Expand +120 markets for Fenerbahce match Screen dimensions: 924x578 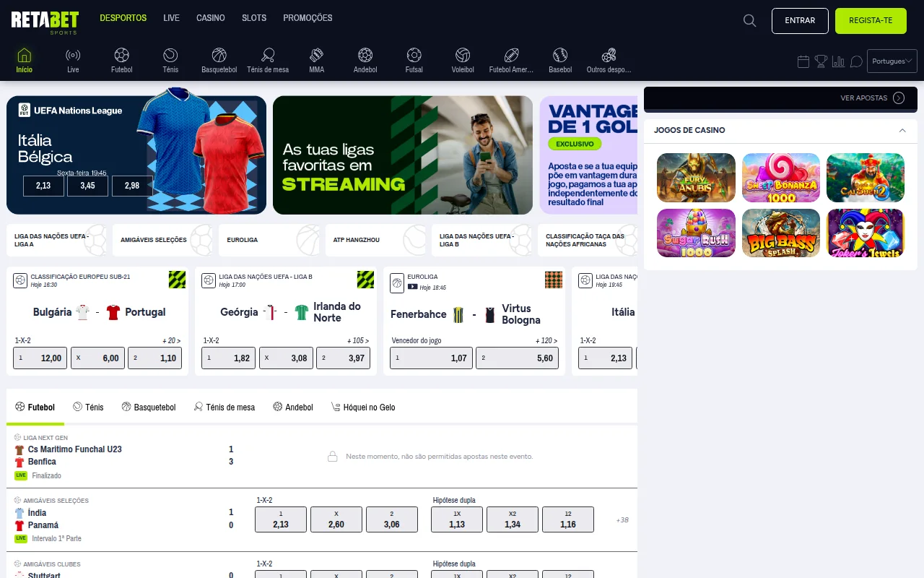(546, 340)
